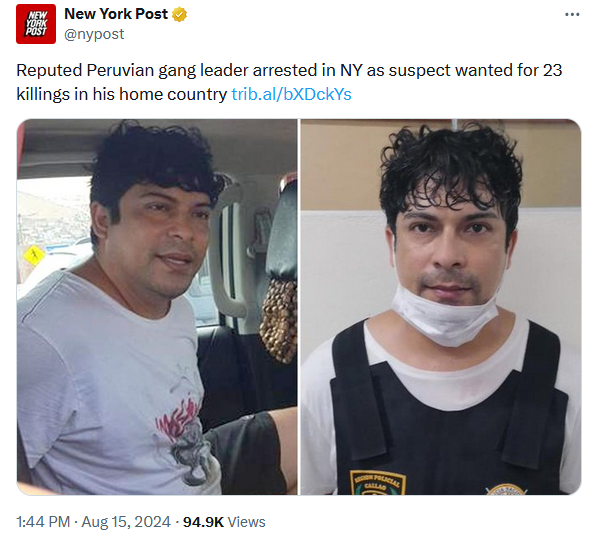
Task: Click the Aug 15, 2024 date
Action: click(x=126, y=522)
